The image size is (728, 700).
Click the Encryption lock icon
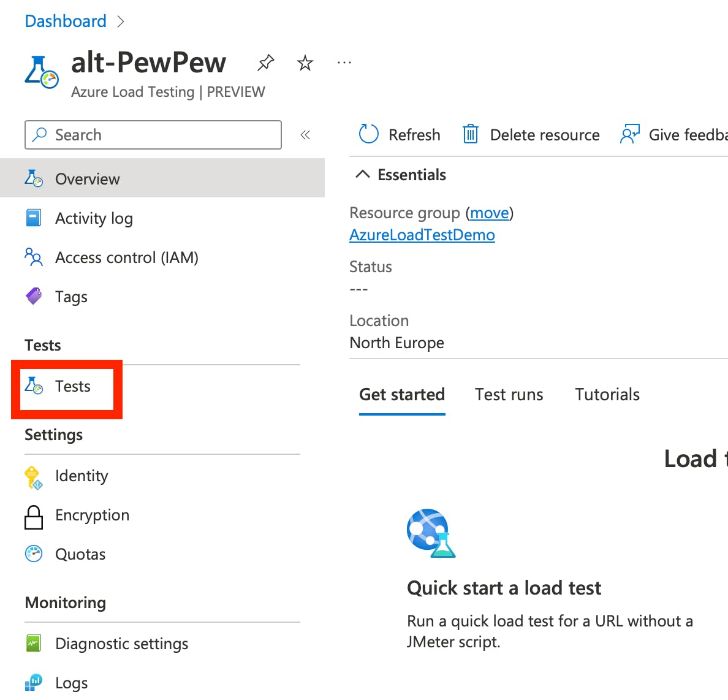coord(34,516)
